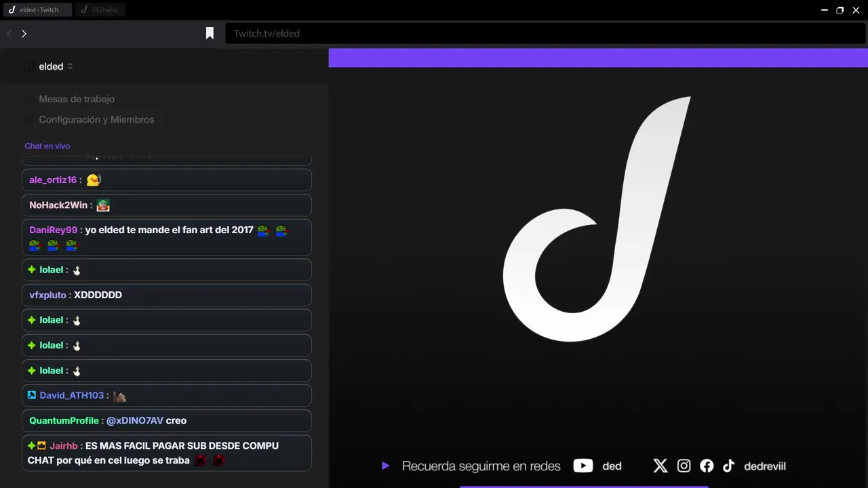Click the DaniRey99 username
This screenshot has width=868, height=488.
pyautogui.click(x=53, y=230)
